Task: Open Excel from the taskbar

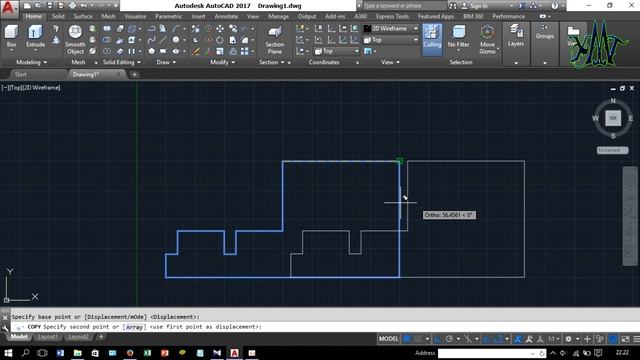Action: (147, 353)
